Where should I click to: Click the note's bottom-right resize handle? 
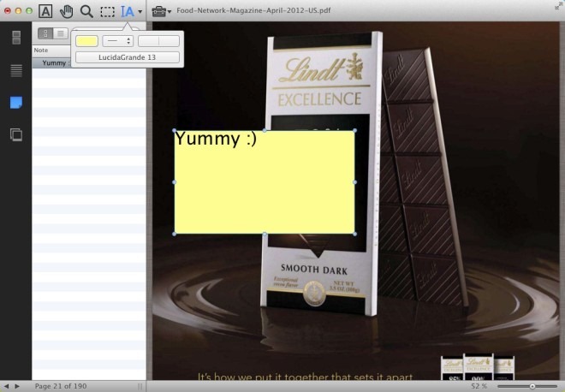pos(355,235)
